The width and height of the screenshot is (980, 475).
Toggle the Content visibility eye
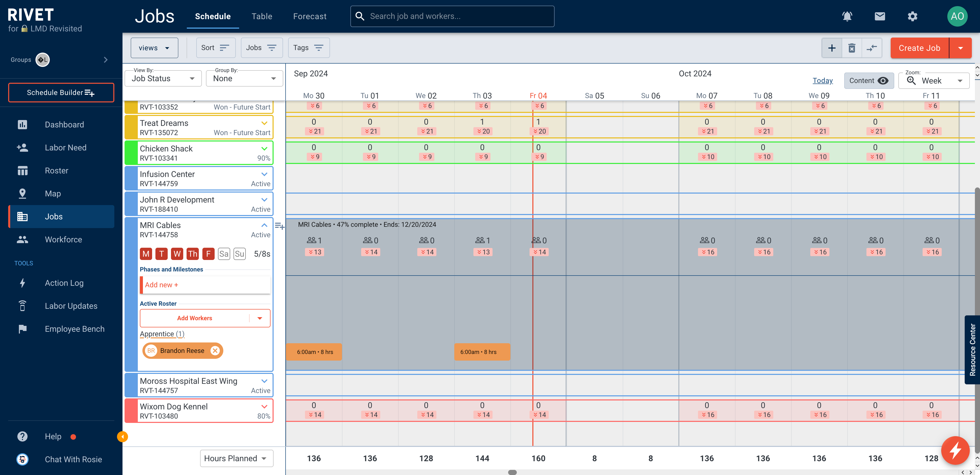point(883,81)
